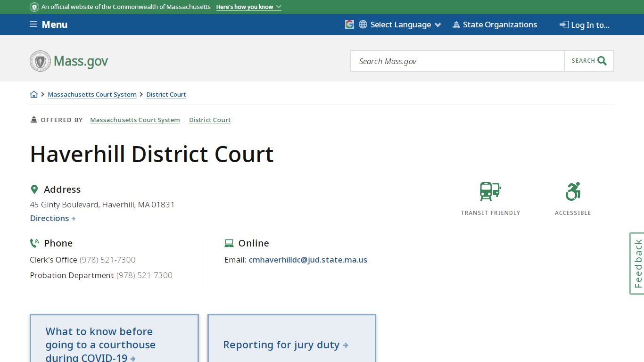Screen dimensions: 644x362
Task: Click the Log In arrow icon
Action: point(564,25)
